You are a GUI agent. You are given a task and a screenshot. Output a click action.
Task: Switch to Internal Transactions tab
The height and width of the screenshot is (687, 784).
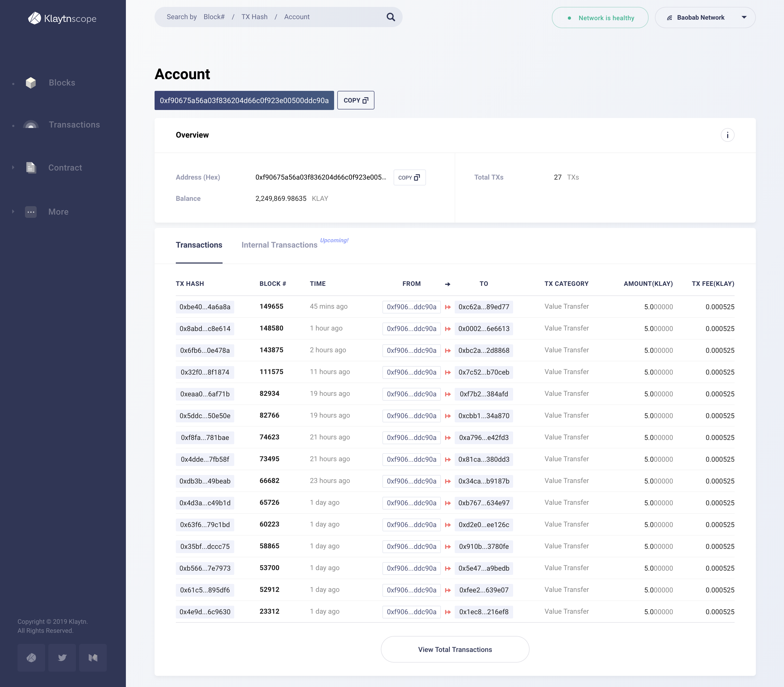(x=279, y=245)
